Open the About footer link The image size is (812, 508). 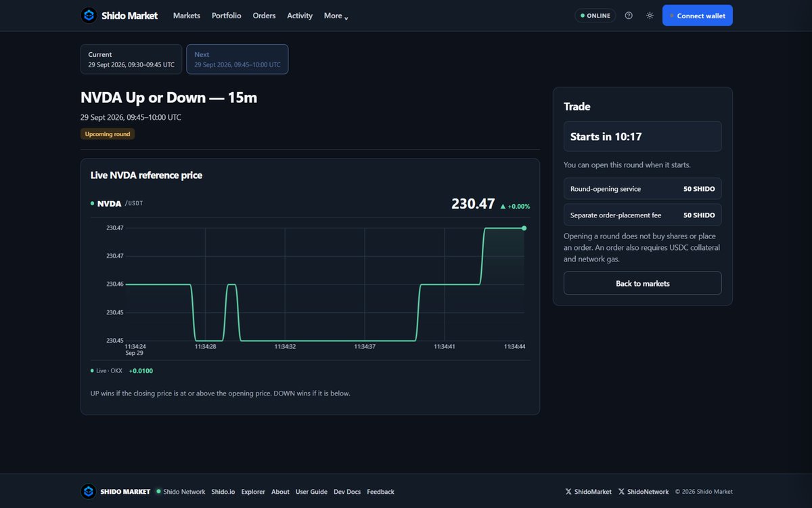coord(280,492)
